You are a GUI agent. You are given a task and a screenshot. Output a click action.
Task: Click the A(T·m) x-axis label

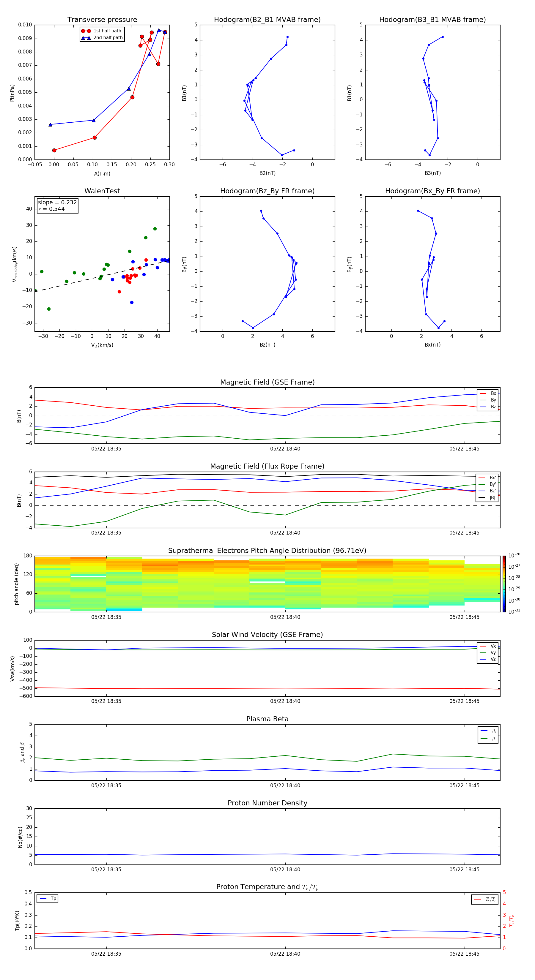click(x=102, y=174)
